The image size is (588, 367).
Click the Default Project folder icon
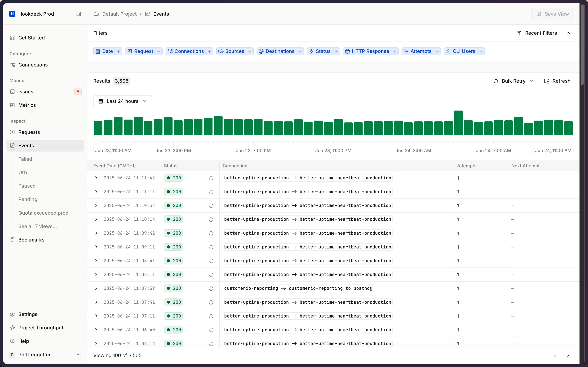click(96, 14)
